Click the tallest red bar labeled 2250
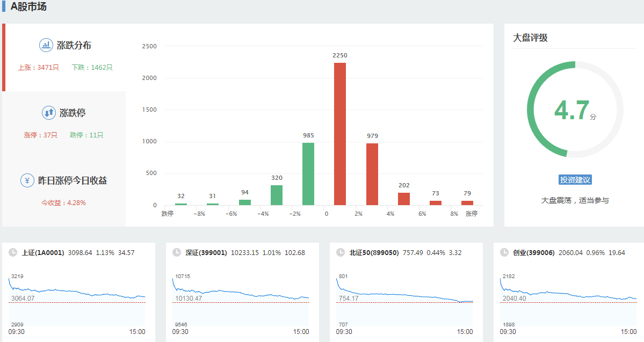The image size is (644, 342). coord(340,134)
